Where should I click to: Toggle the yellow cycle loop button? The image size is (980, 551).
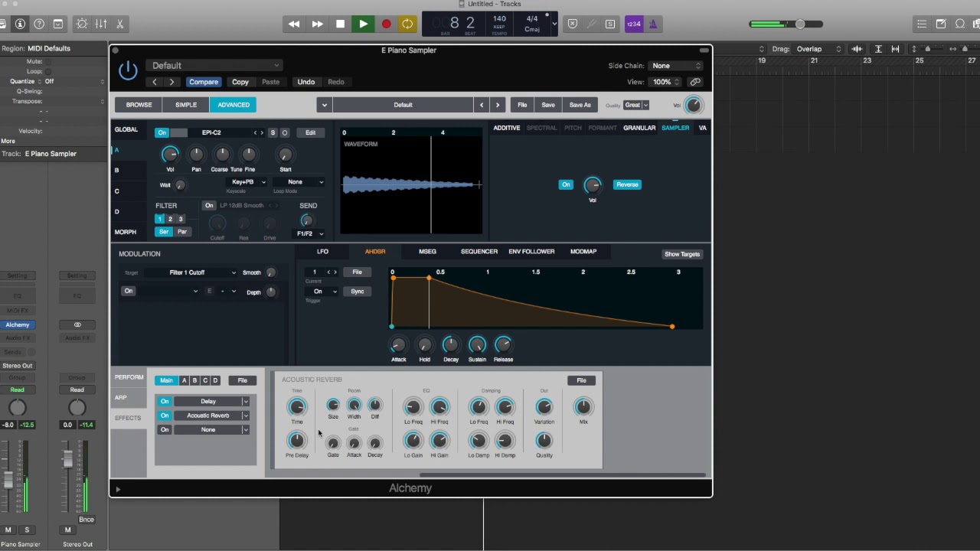point(407,24)
